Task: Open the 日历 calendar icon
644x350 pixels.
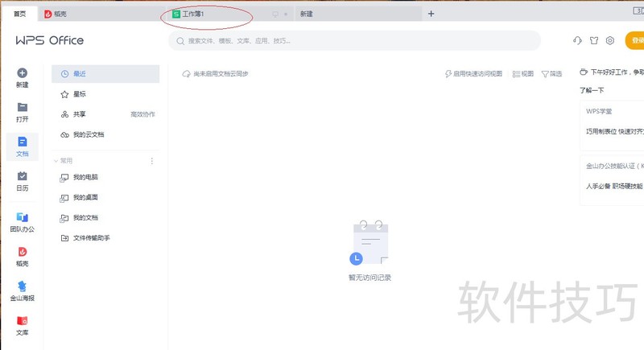Action: (23, 176)
